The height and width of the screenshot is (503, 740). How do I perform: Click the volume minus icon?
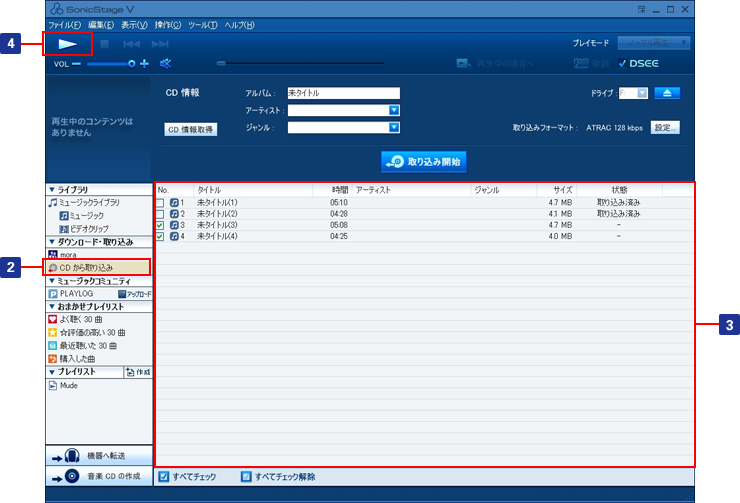pos(76,63)
